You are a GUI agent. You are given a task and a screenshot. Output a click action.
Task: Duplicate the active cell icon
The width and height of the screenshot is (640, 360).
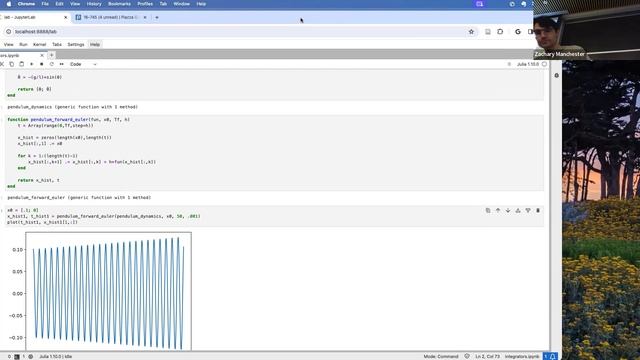[x=488, y=210]
